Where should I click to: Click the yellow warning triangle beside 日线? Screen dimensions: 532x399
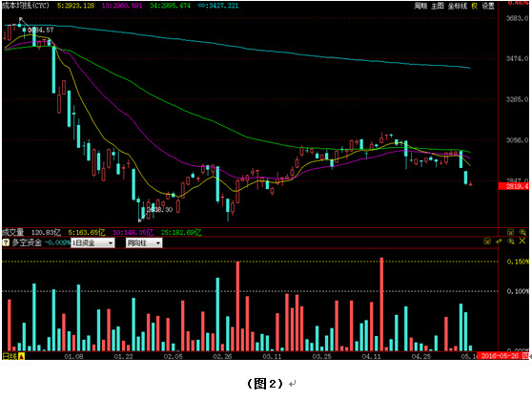coord(21,356)
